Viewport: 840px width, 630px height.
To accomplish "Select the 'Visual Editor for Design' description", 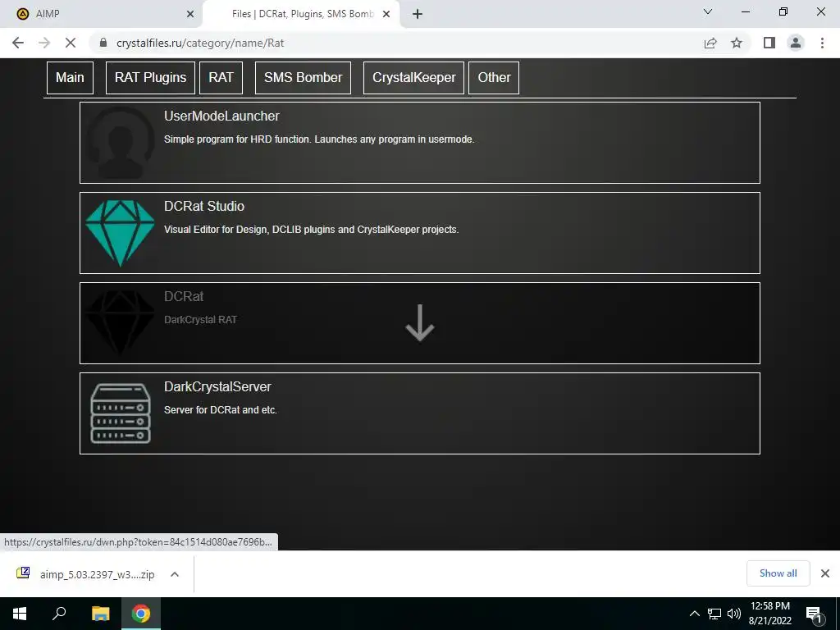I will pyautogui.click(x=311, y=230).
